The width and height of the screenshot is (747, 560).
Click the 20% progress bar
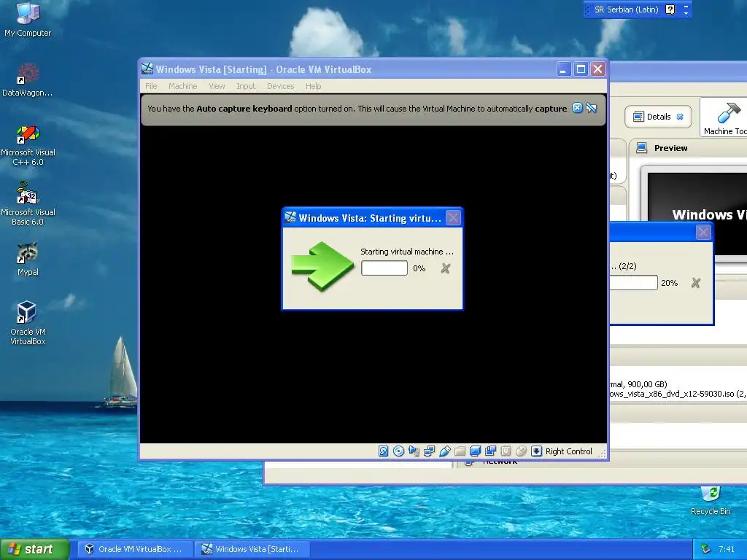[x=634, y=283]
